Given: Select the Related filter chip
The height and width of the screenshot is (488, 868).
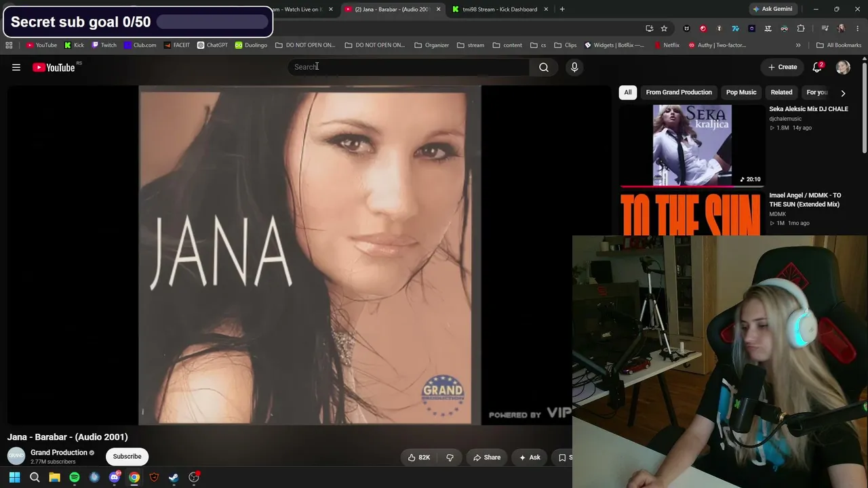Looking at the screenshot, I should (781, 92).
